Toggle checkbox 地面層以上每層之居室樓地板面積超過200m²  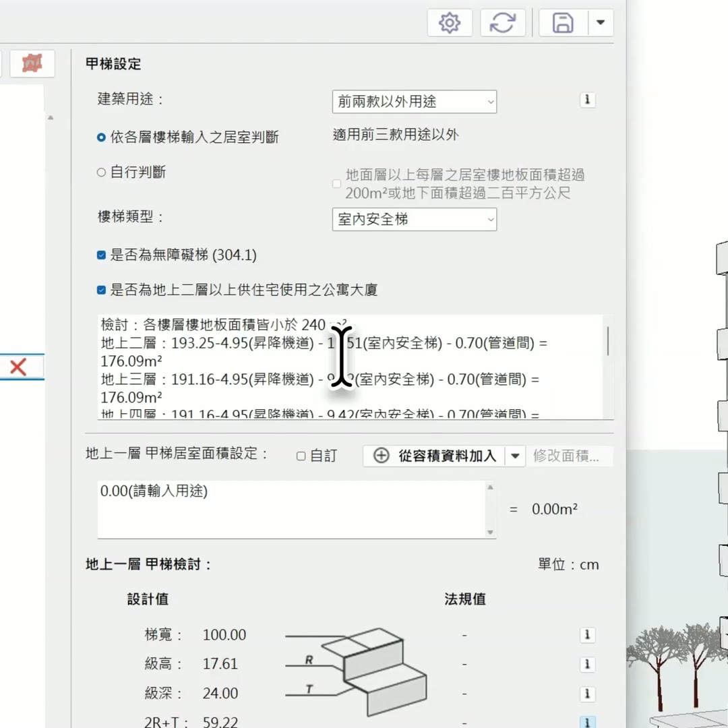point(336,184)
